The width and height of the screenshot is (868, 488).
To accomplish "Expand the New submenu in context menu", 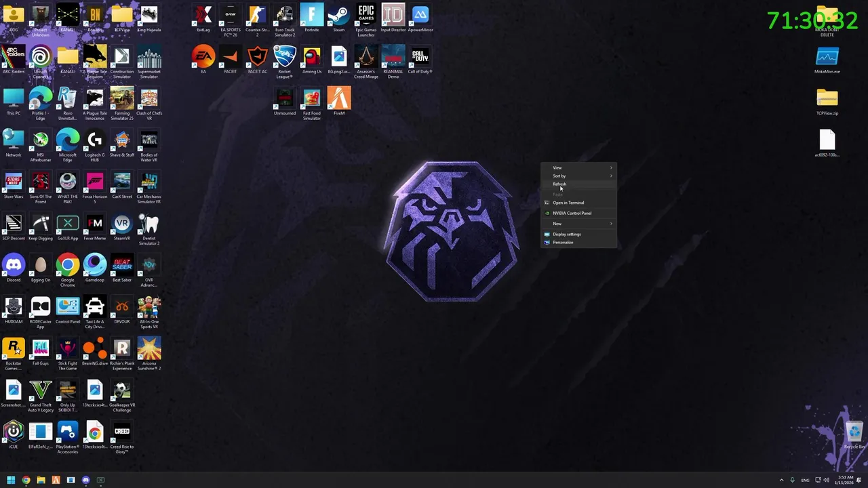I will tap(579, 224).
